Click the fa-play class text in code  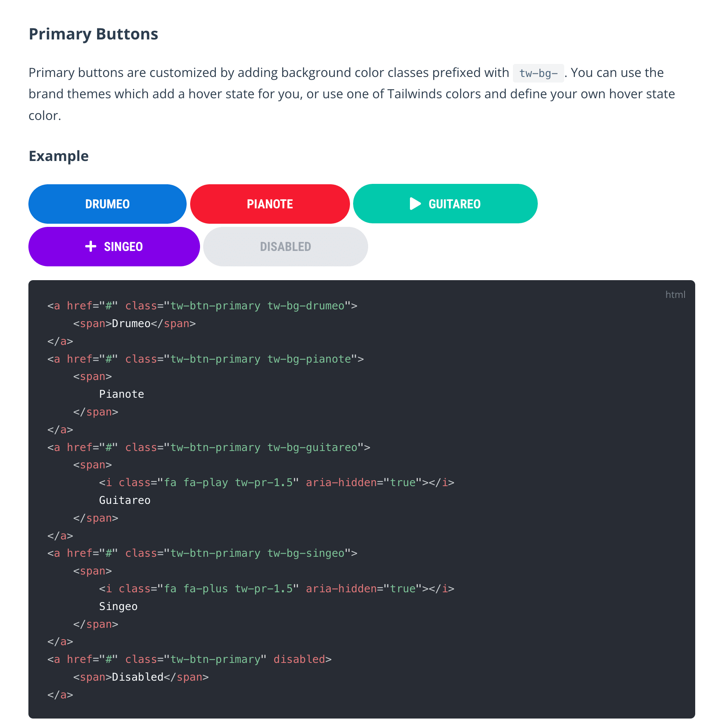pos(206,483)
